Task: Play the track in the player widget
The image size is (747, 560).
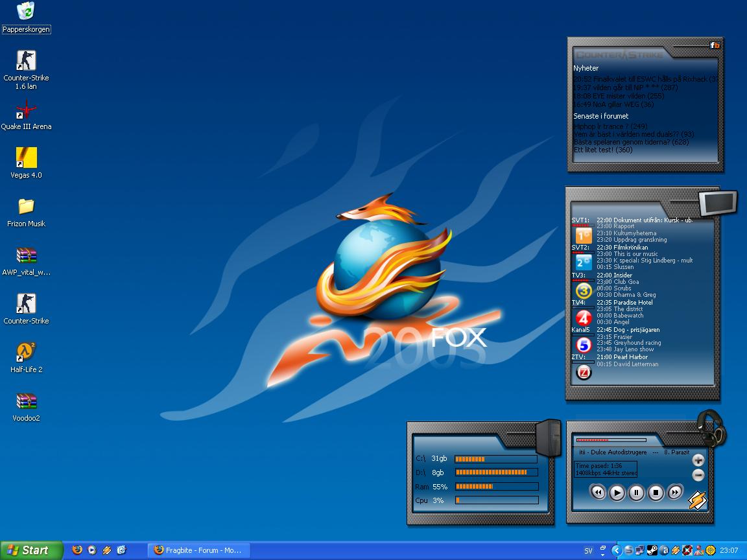Action: point(617,492)
